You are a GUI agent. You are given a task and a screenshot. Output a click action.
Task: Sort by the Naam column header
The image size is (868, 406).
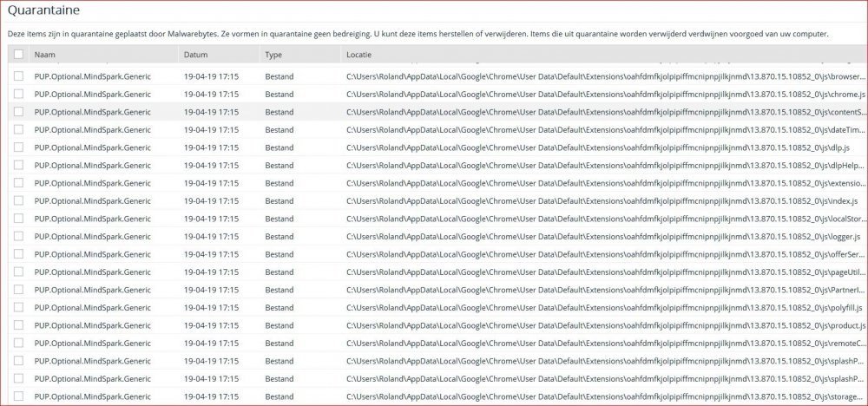pyautogui.click(x=44, y=55)
